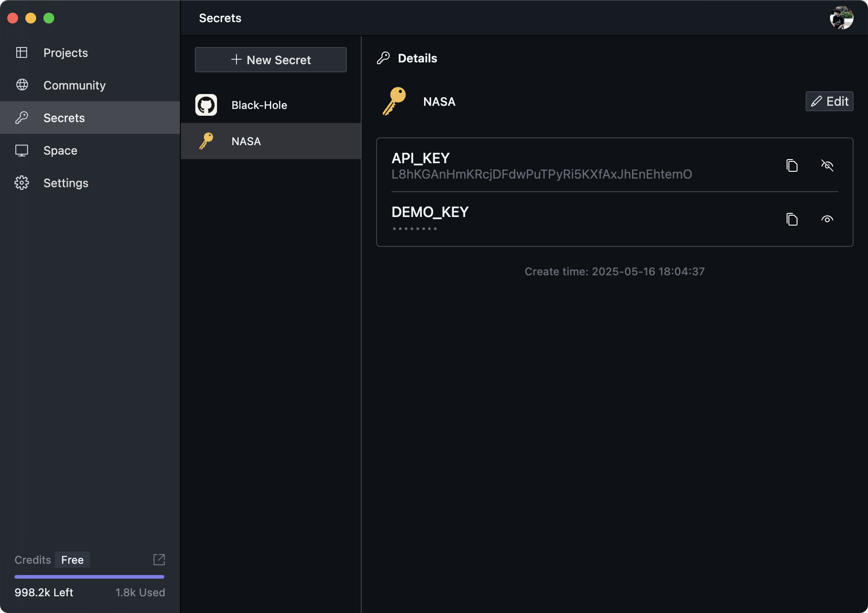
Task: Click the credits usage progress bar
Action: tap(90, 577)
